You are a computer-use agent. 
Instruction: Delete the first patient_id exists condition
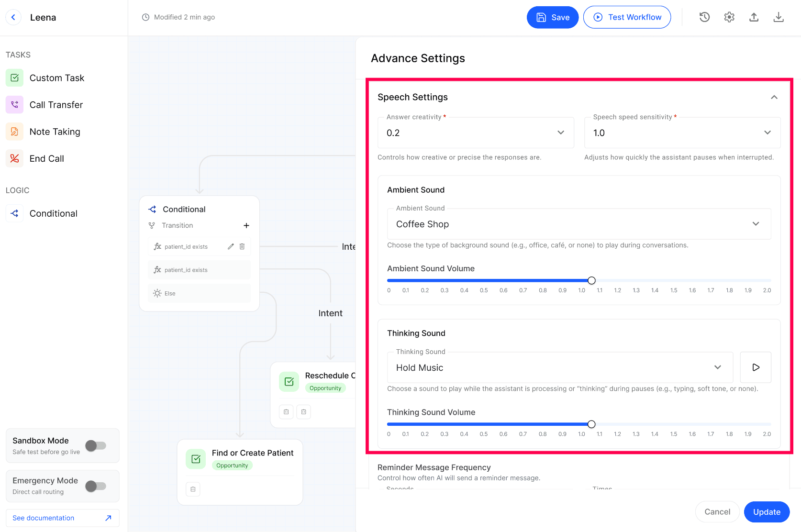242,246
